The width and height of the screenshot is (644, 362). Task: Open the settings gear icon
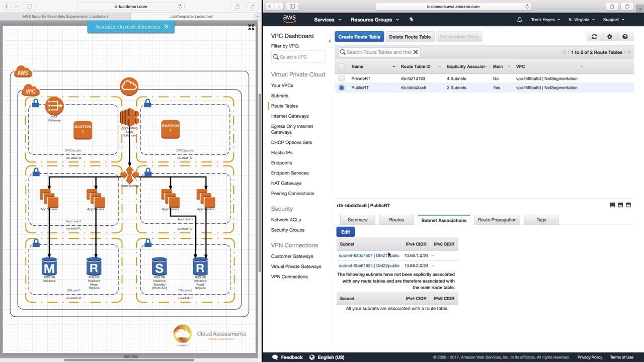pyautogui.click(x=609, y=37)
